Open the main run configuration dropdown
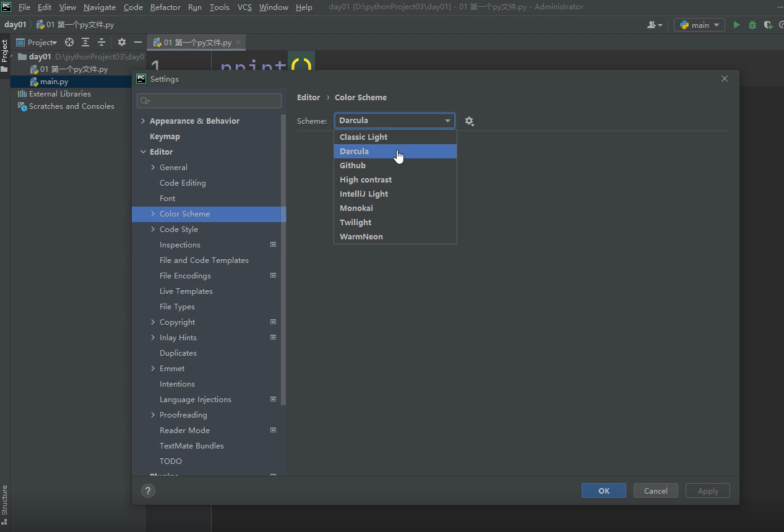Screen dimensions: 784x532 699,25
